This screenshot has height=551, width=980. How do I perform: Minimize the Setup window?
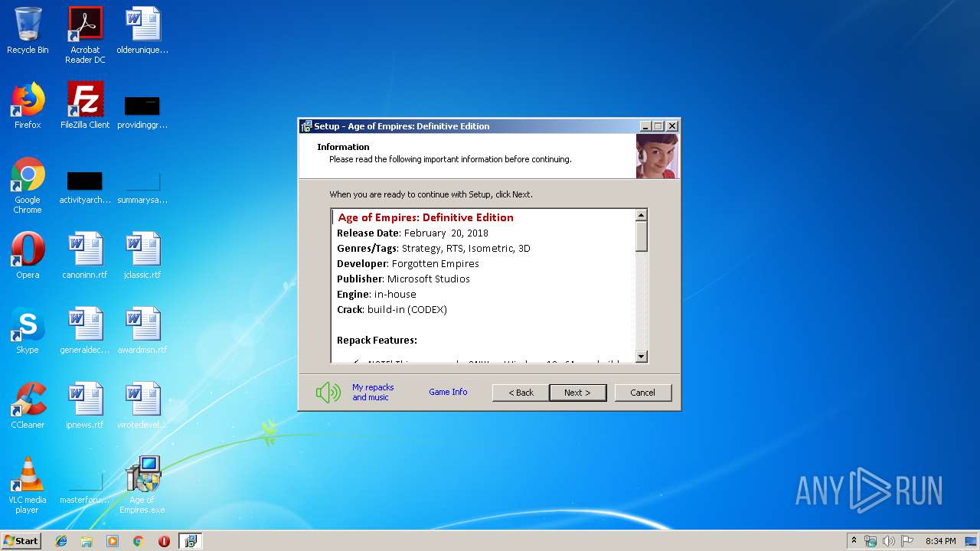[x=645, y=126]
